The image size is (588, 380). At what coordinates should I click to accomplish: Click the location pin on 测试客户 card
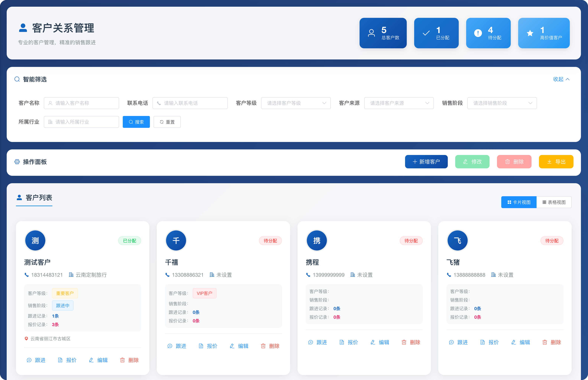[27, 339]
